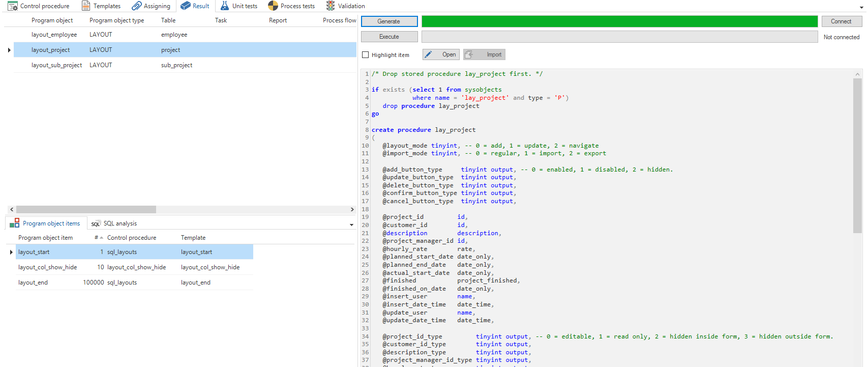Open the dropdown arrow beside SQL analysis tab

click(351, 224)
